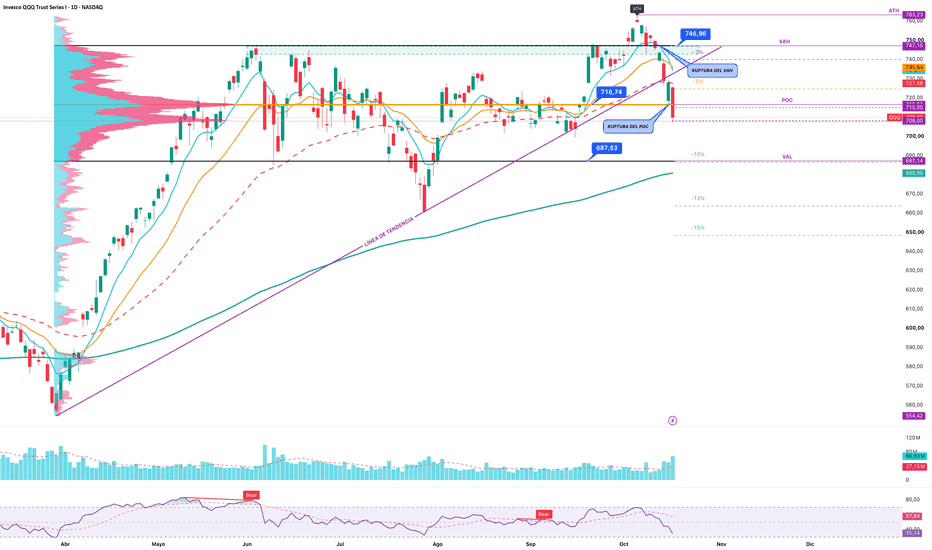This screenshot has height=550, width=932.
Task: Click the 600,00 price axis label
Action: [914, 328]
